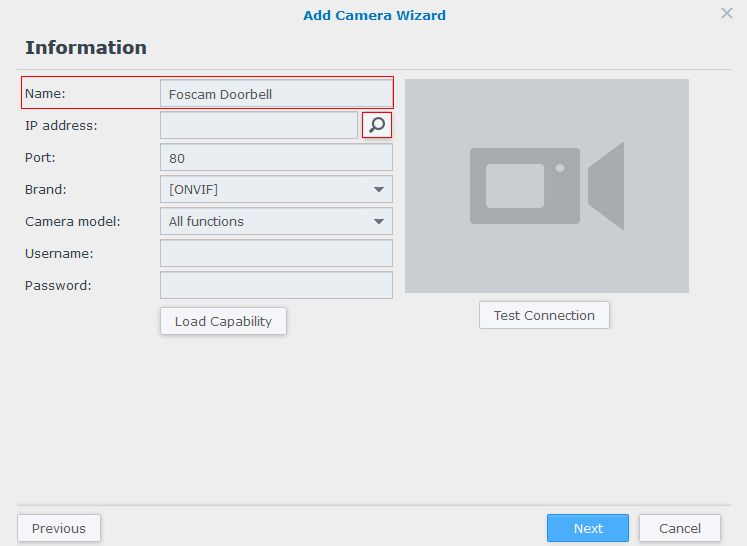
Task: Expand the Brand dropdown showing [ONVIF]
Action: tap(276, 189)
